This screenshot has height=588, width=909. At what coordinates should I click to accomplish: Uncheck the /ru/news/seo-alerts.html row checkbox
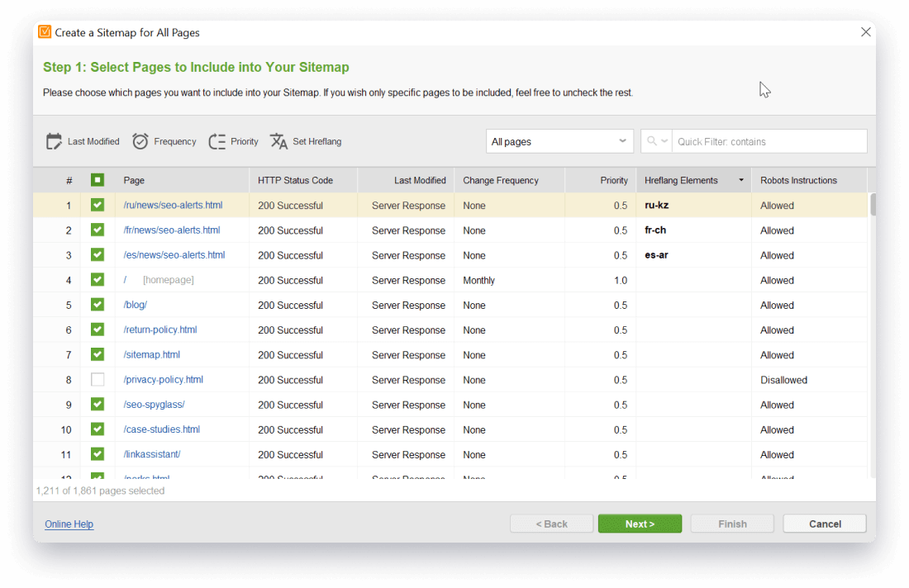tap(98, 205)
